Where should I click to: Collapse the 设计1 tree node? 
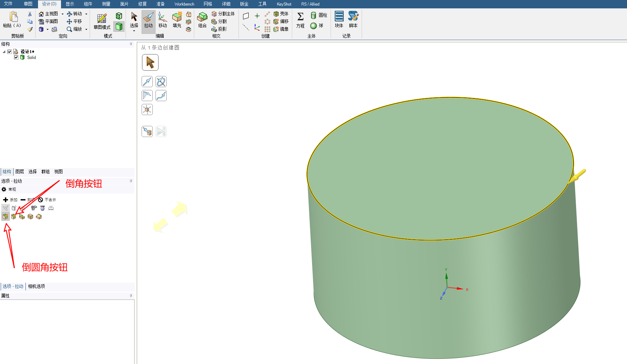4,52
